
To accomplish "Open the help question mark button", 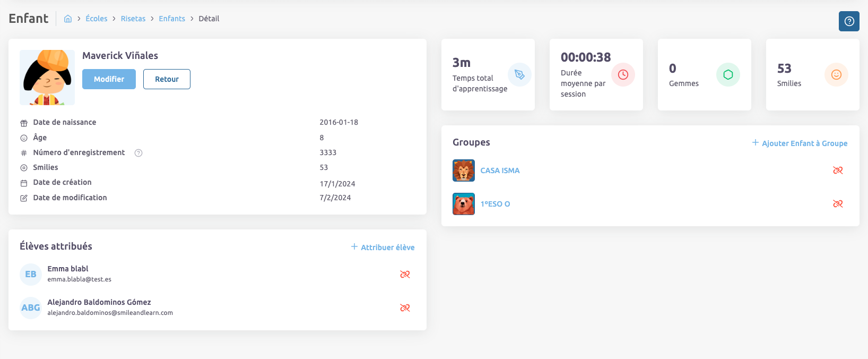I will pyautogui.click(x=849, y=21).
